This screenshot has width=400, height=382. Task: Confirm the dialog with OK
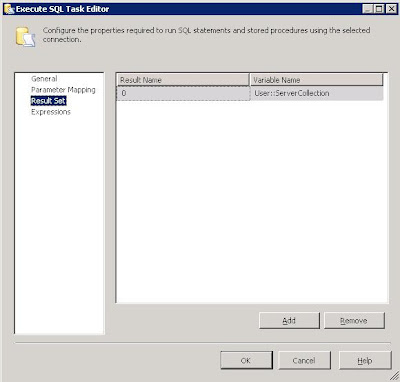[x=246, y=360]
